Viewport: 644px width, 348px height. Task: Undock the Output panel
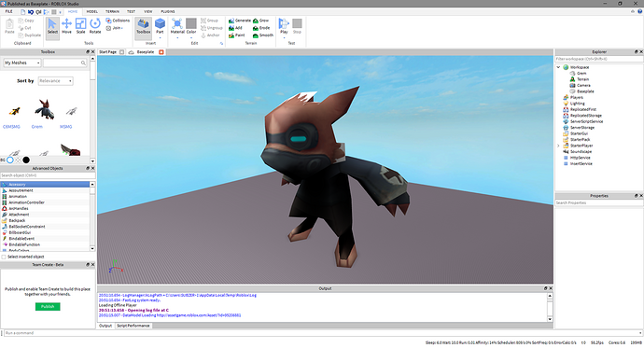(545, 288)
